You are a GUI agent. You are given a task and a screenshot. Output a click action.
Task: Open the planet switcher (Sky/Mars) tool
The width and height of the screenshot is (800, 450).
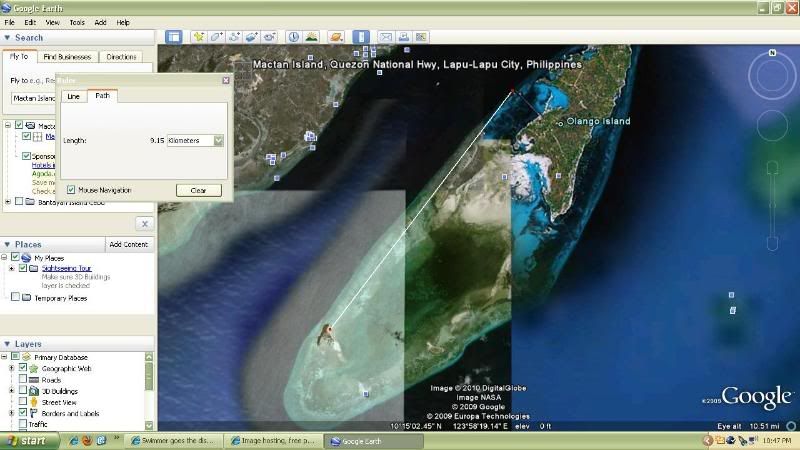[336, 37]
